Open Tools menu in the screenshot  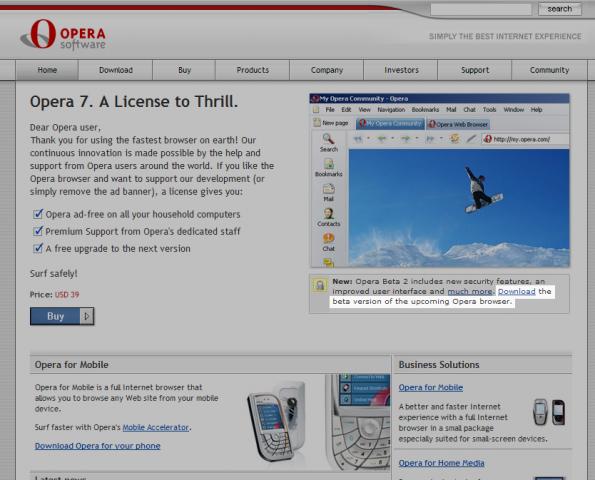pyautogui.click(x=490, y=110)
